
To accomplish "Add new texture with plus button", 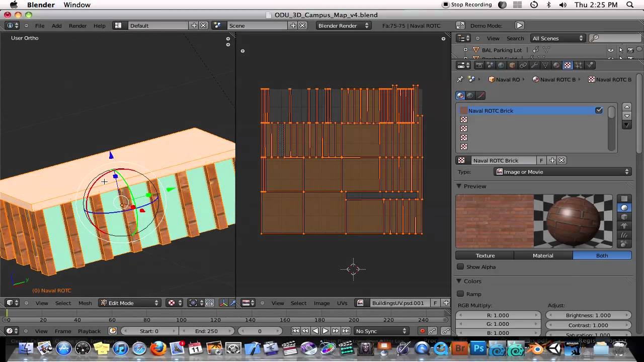I will (x=552, y=160).
